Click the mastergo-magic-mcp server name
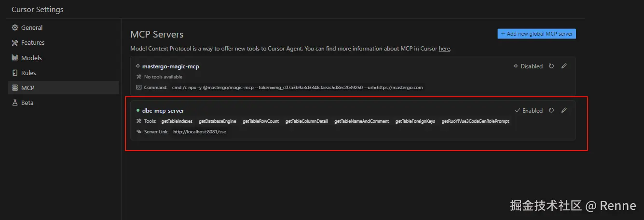The width and height of the screenshot is (644, 220). pos(170,66)
